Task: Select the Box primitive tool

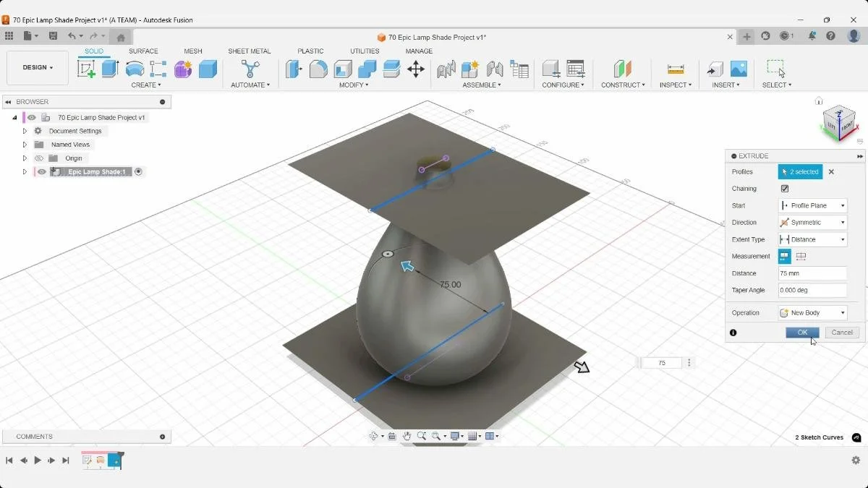Action: coord(208,69)
